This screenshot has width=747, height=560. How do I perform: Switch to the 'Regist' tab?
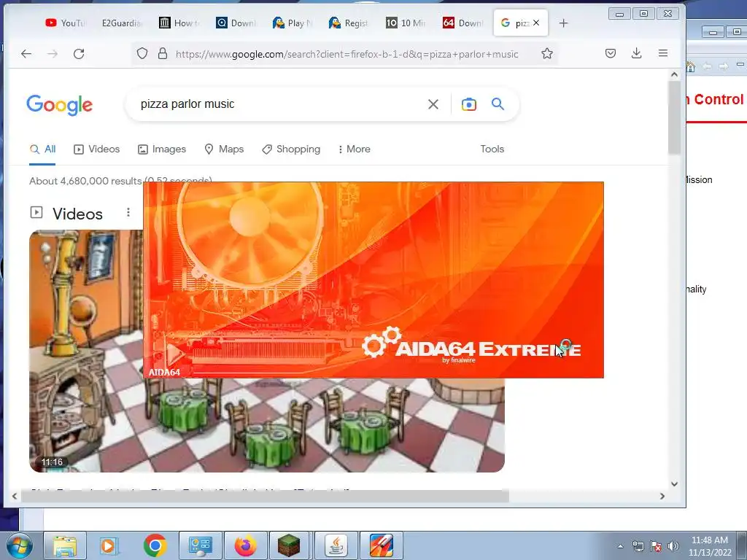click(x=349, y=23)
